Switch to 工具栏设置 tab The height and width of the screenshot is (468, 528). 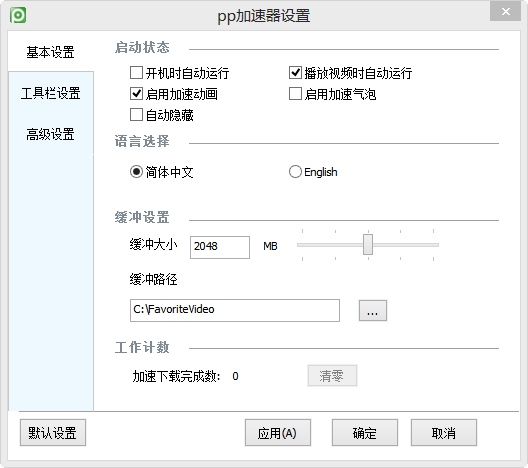[51, 93]
